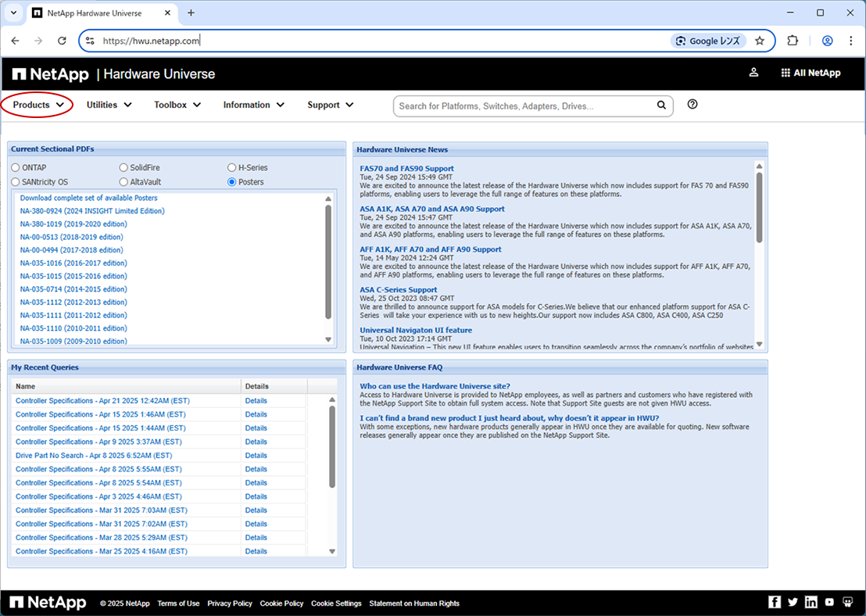
Task: Open NA-380-1019 (2019-2020 edition) poster
Action: [73, 224]
